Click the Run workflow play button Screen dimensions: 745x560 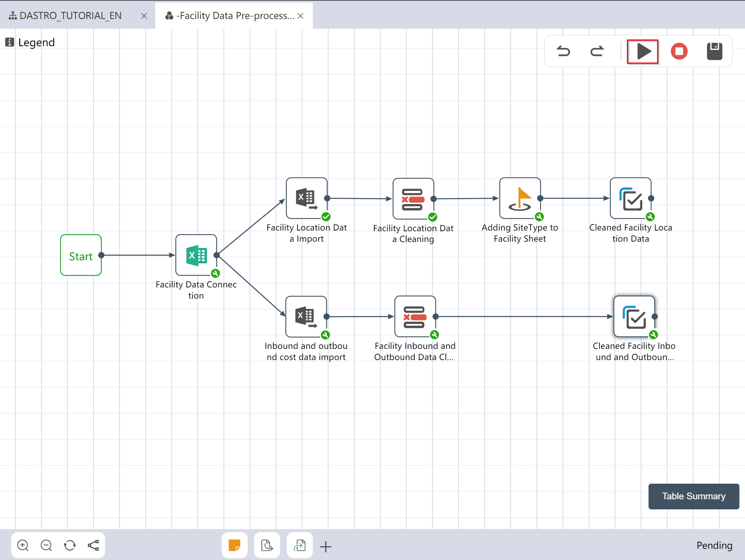click(643, 51)
